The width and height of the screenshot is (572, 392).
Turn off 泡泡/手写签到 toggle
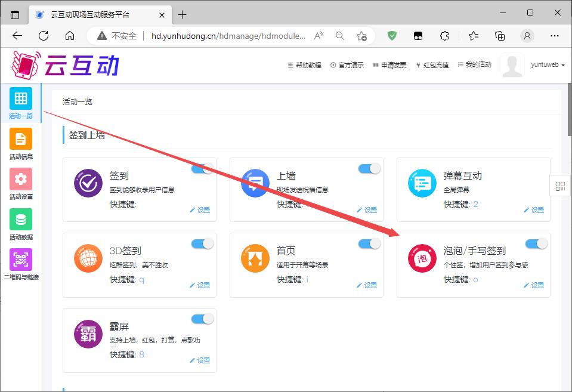(536, 243)
